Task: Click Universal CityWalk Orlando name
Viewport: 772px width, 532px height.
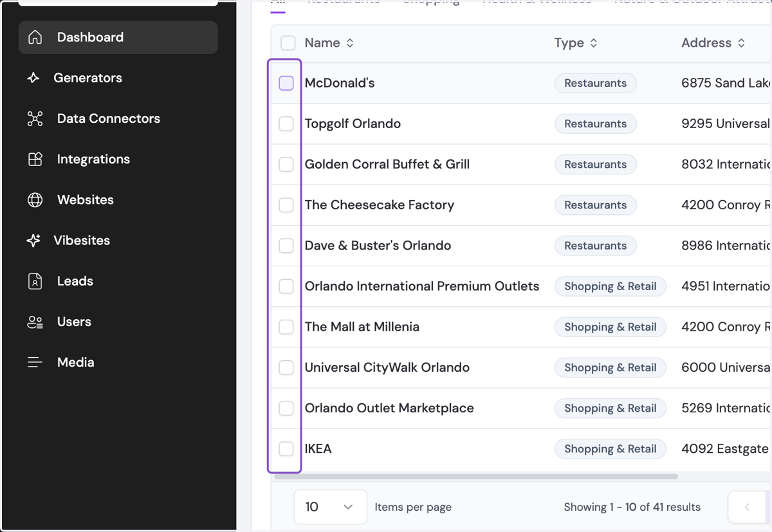Action: [387, 367]
